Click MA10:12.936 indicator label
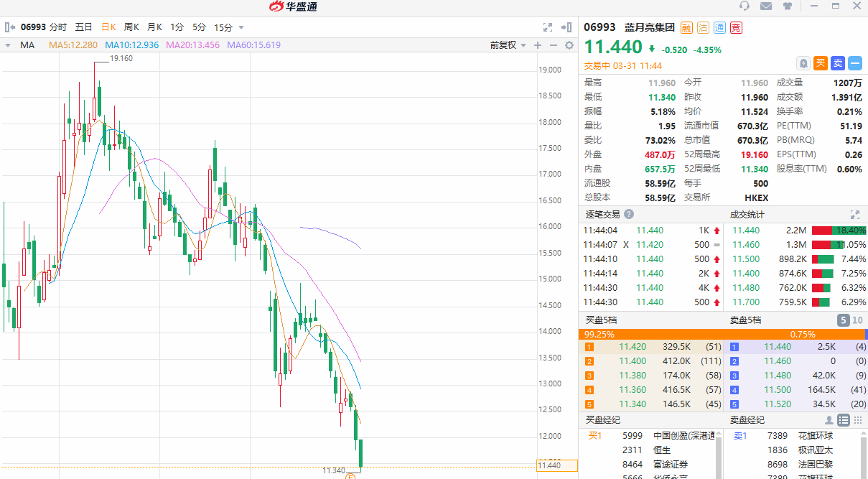 coord(132,45)
